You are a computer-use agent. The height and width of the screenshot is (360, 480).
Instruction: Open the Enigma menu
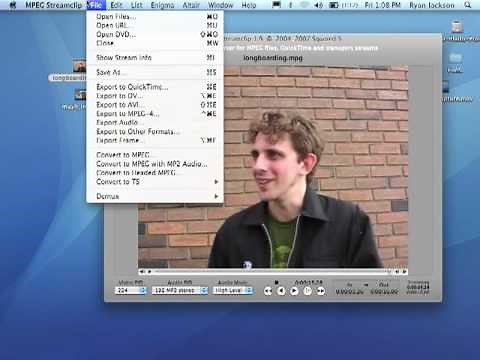tap(162, 5)
